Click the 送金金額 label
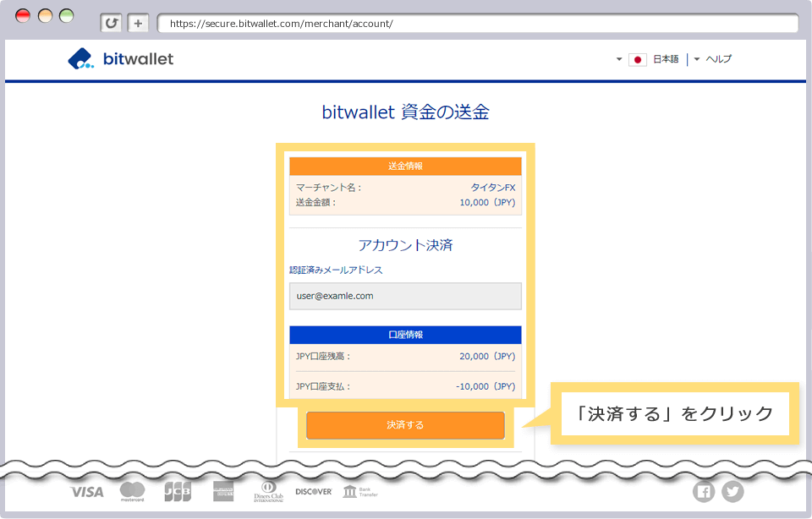The height and width of the screenshot is (519, 812). [x=315, y=202]
